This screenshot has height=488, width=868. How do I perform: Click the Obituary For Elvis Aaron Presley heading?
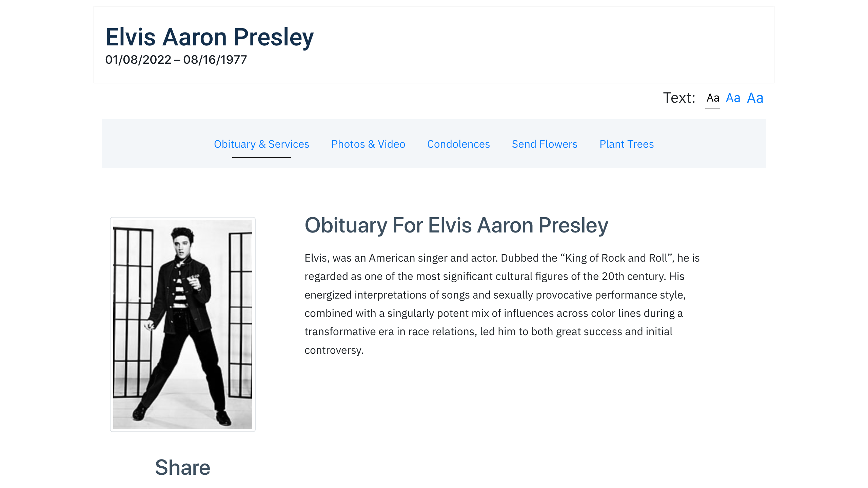(x=456, y=225)
